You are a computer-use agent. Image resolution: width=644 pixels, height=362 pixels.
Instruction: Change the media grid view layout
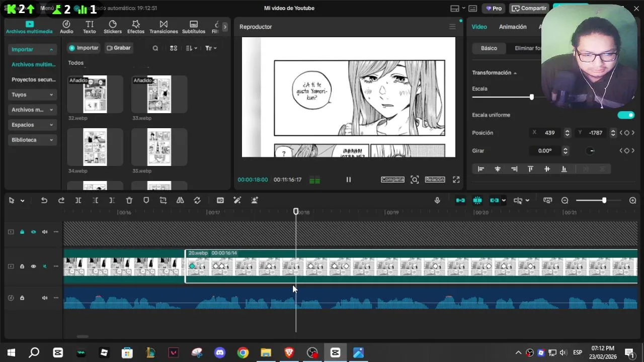174,48
